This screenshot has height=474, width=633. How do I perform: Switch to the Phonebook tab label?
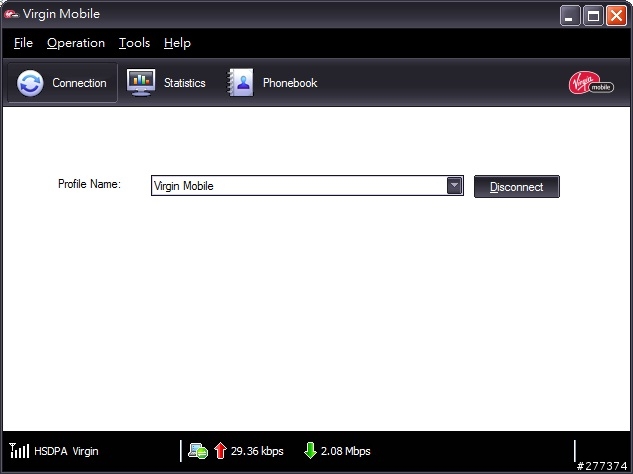pos(290,83)
